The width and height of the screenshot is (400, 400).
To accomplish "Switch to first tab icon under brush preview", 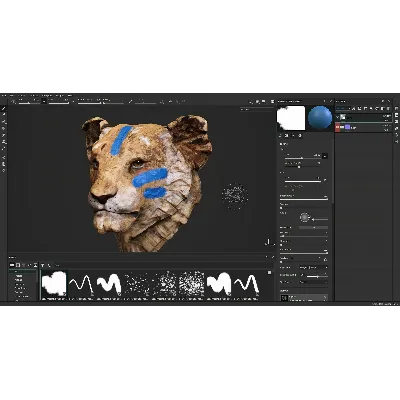I will pyautogui.click(x=280, y=136).
